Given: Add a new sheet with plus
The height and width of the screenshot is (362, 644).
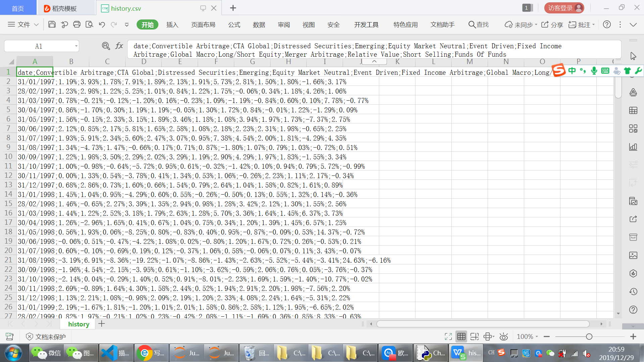Looking at the screenshot, I should tap(101, 324).
